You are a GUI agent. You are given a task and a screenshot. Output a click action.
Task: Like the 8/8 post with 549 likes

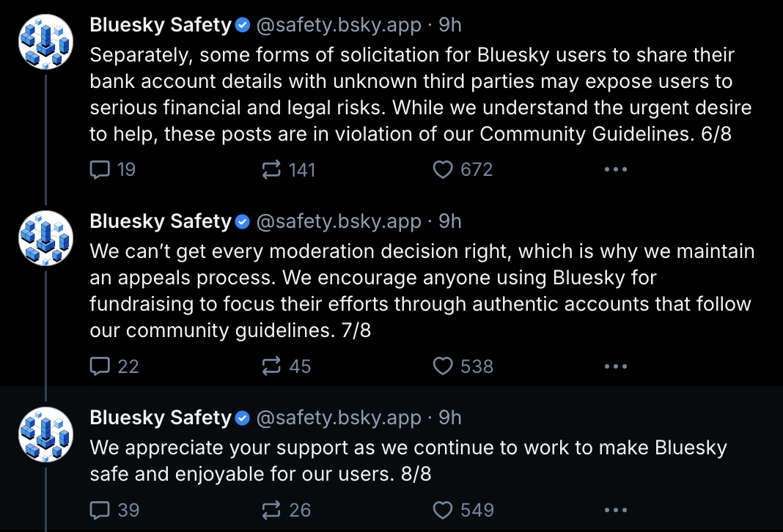point(463,510)
